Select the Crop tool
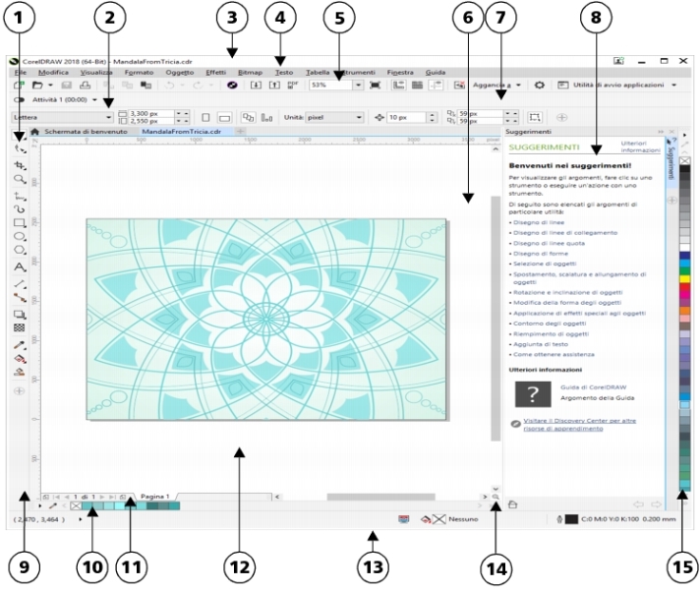The image size is (700, 590). point(20,165)
